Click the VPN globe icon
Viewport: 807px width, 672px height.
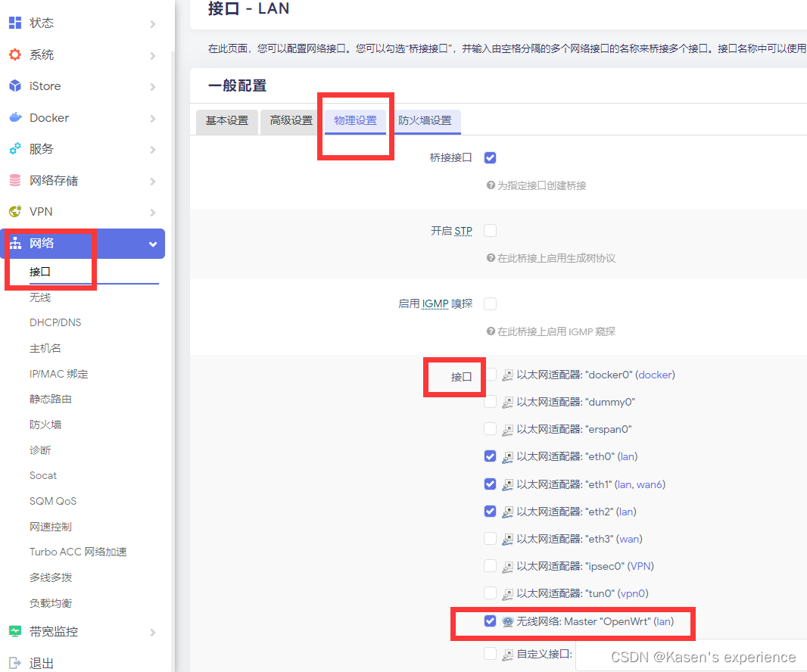pyautogui.click(x=15, y=211)
